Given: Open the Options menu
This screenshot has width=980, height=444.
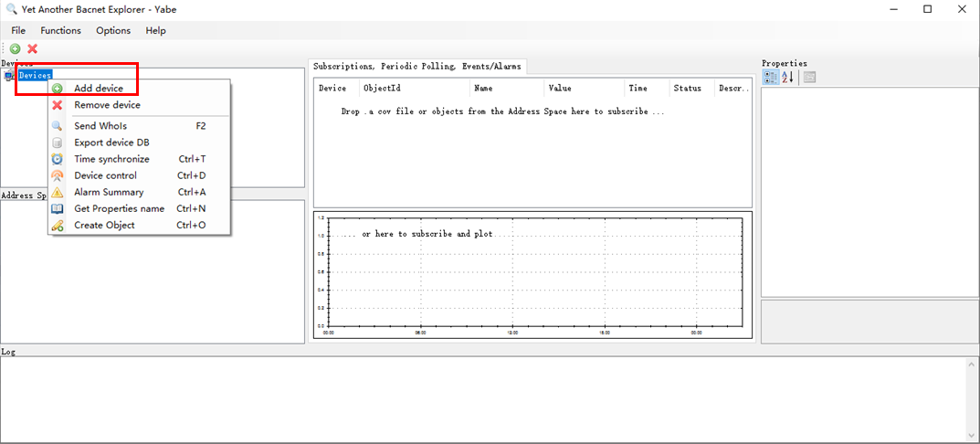Looking at the screenshot, I should [x=113, y=30].
